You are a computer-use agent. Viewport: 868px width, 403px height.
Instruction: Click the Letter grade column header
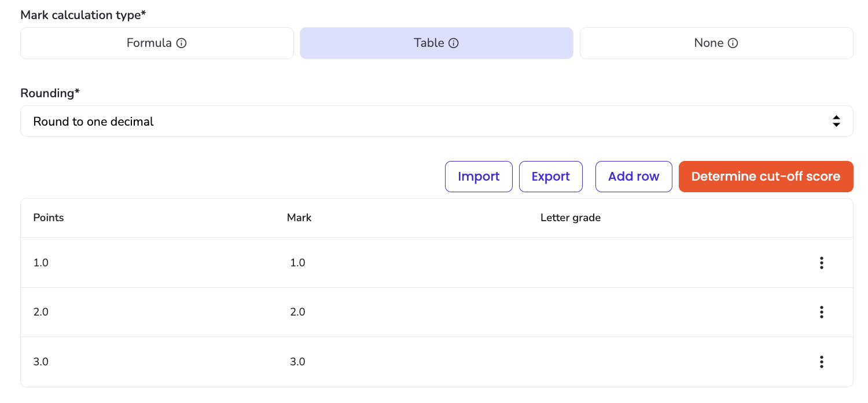[x=571, y=218]
